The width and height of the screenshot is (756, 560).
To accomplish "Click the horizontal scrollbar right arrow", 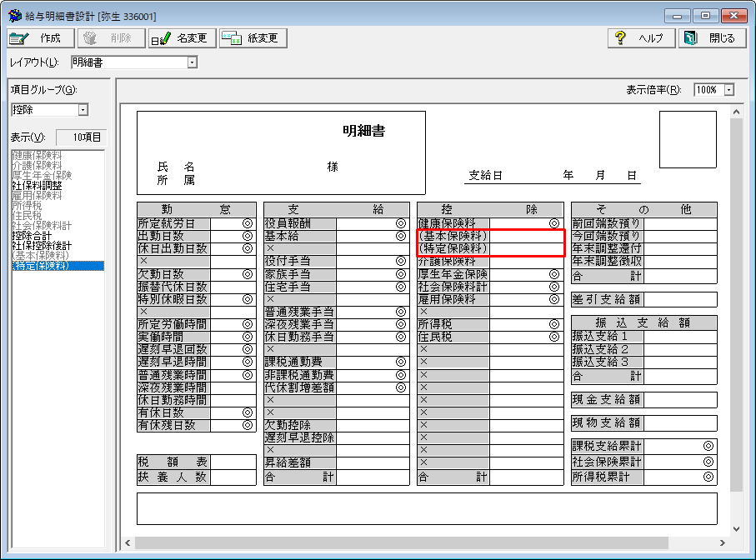I will click(x=721, y=542).
